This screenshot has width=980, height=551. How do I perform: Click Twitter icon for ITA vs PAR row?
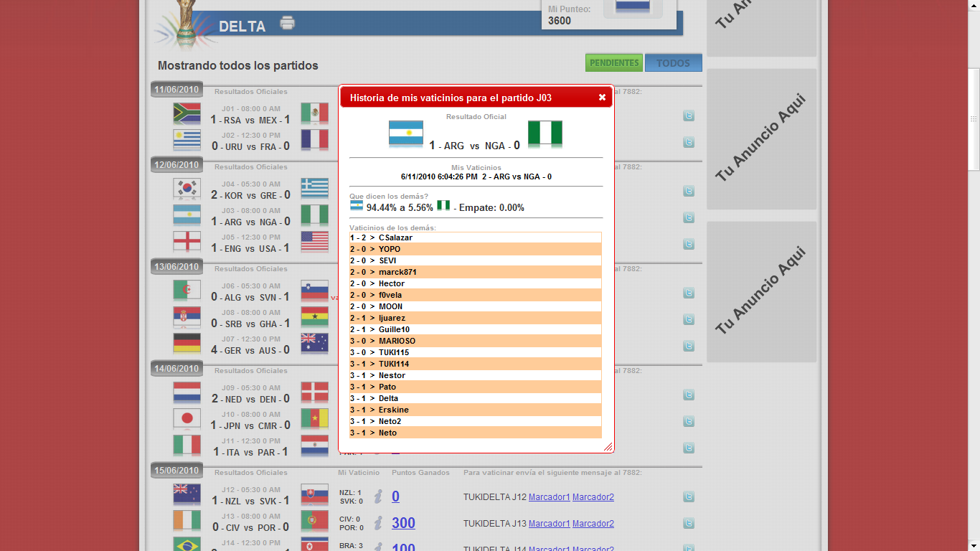[x=689, y=448]
